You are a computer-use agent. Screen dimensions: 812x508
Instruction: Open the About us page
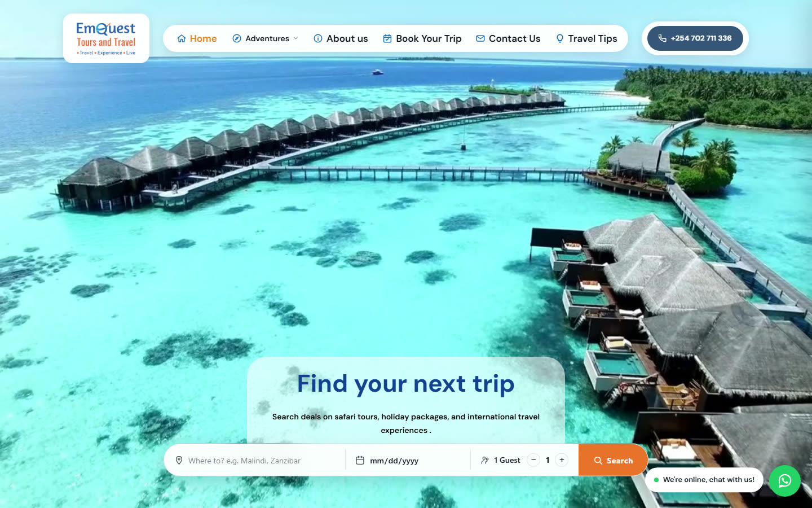click(341, 38)
